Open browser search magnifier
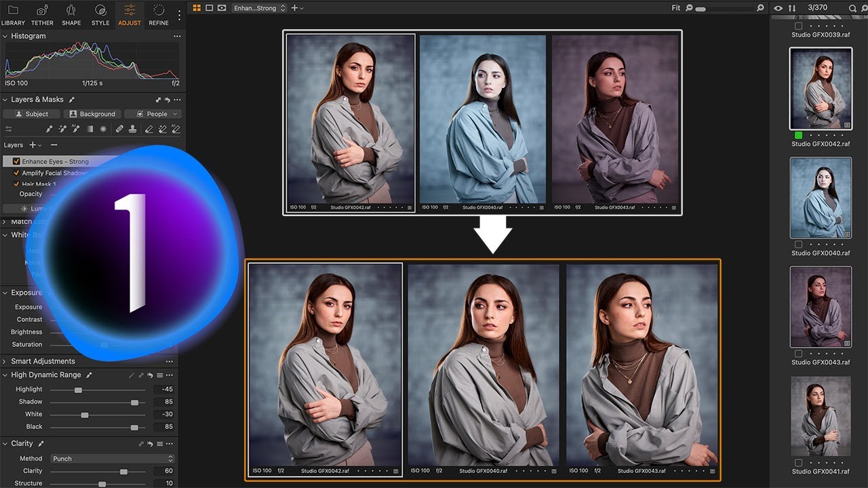This screenshot has width=868, height=488. (x=852, y=8)
